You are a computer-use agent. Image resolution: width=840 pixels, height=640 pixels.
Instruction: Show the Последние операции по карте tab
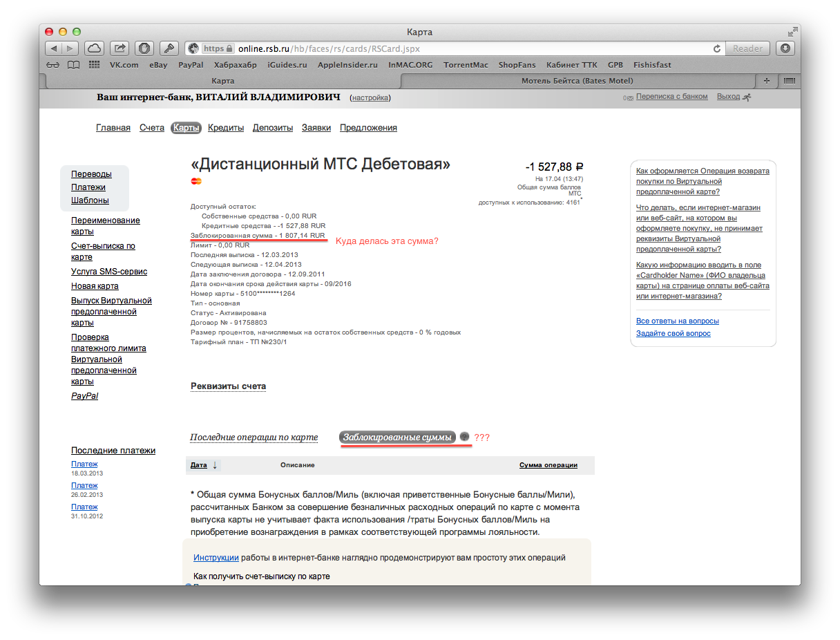tap(254, 437)
